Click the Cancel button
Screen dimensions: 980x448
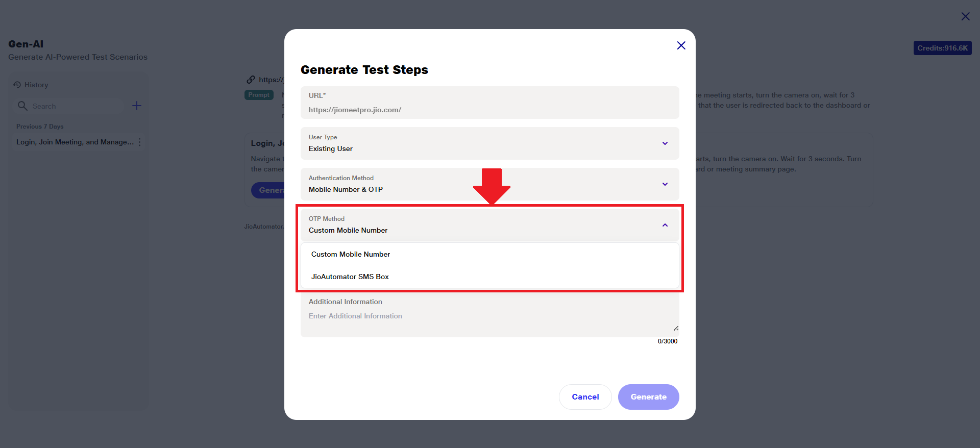coord(585,397)
